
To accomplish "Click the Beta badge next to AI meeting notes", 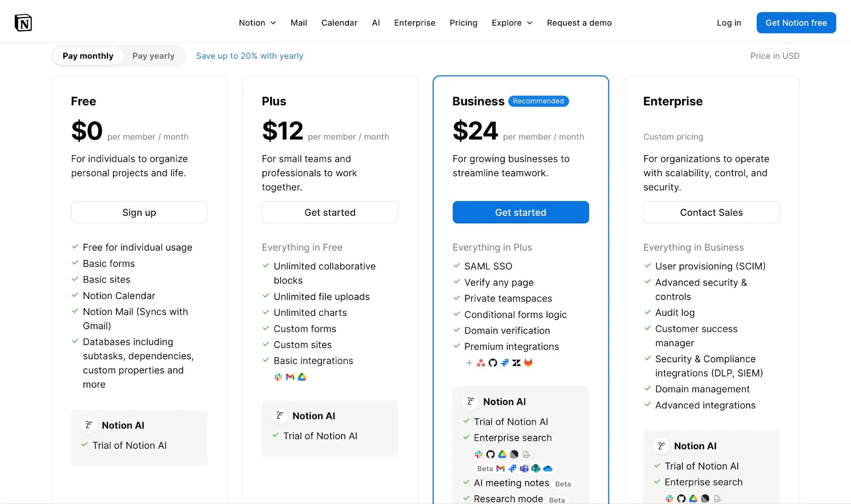I will point(563,484).
